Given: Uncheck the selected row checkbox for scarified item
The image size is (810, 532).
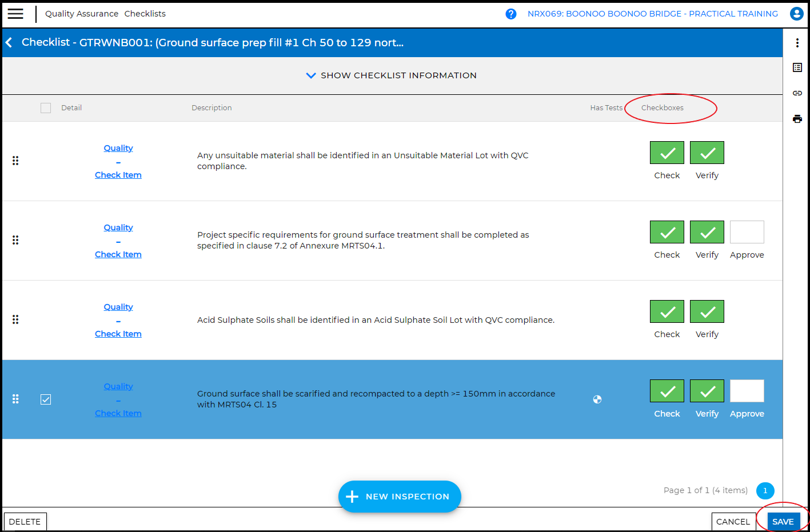Looking at the screenshot, I should click(46, 399).
